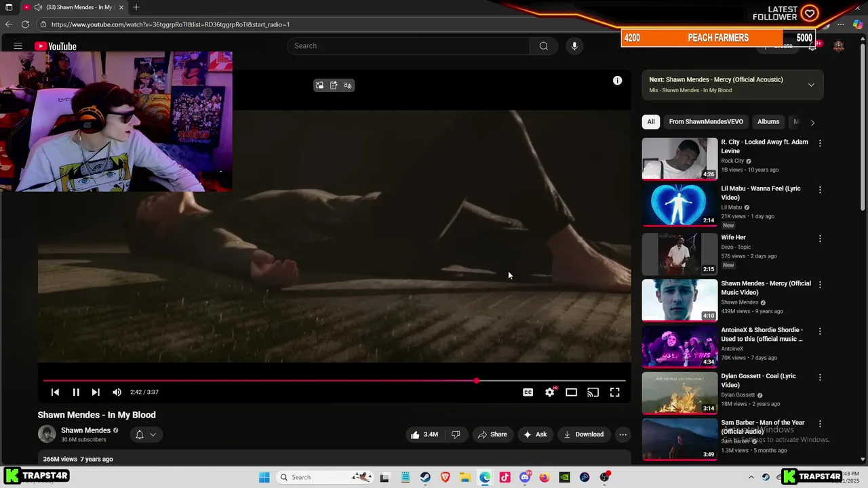868x488 pixels.
Task: Open File Explorer from the taskbar
Action: click(465, 477)
